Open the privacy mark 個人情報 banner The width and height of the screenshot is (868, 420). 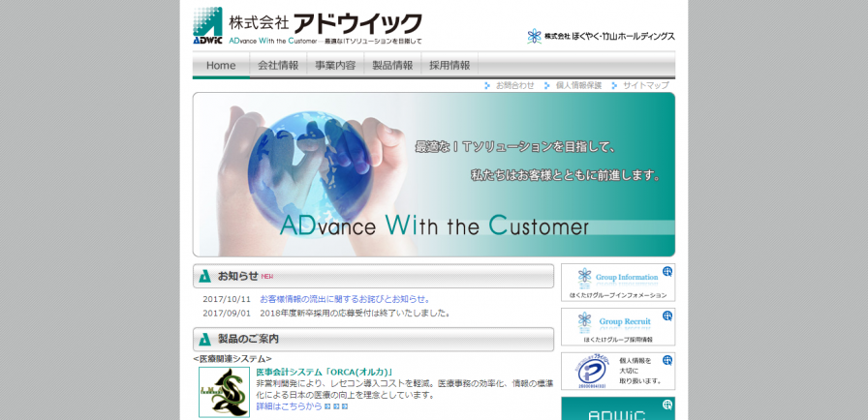click(618, 372)
